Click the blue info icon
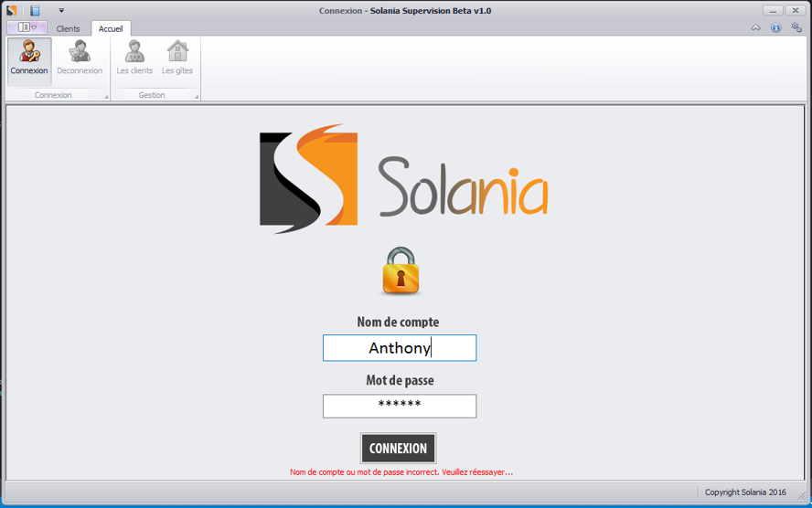Viewport: 812px width, 508px height. pos(776,28)
